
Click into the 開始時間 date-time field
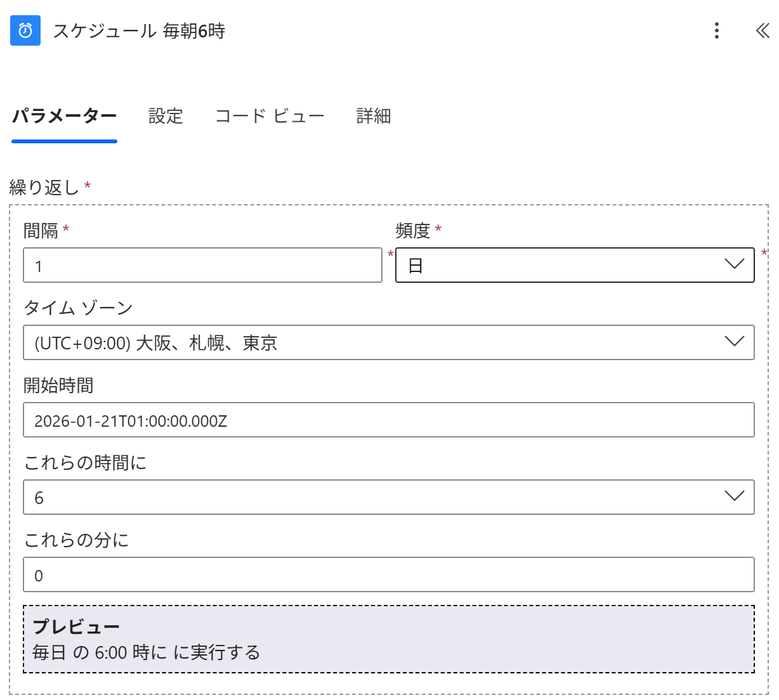click(388, 420)
